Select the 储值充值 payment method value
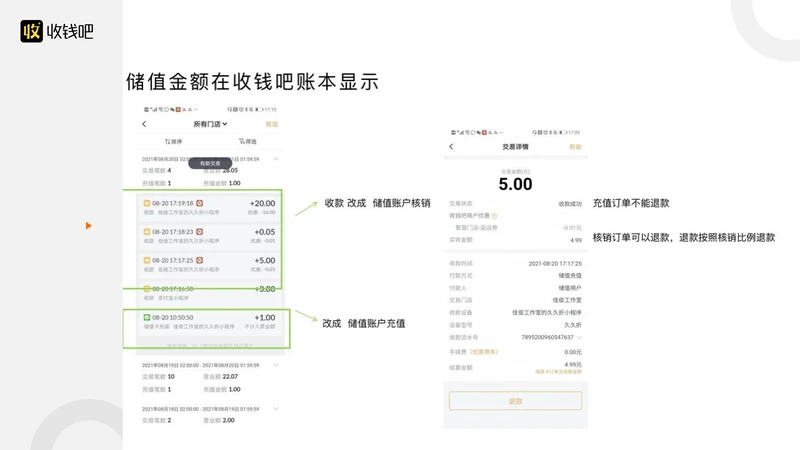The image size is (800, 450). [x=570, y=276]
